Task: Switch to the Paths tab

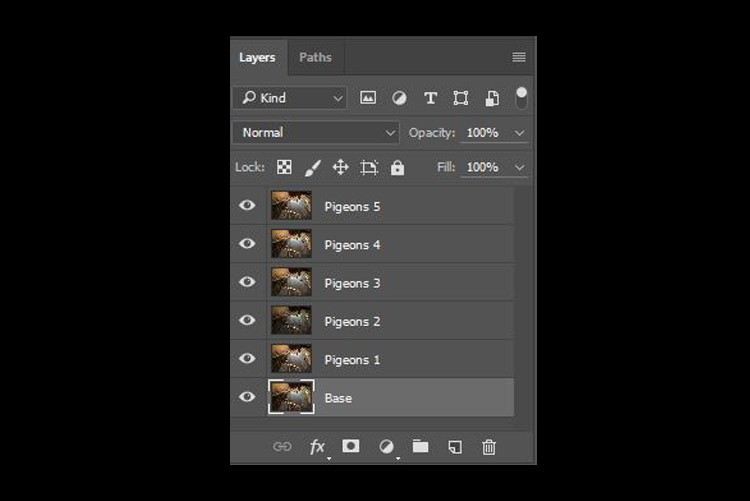Action: tap(315, 57)
